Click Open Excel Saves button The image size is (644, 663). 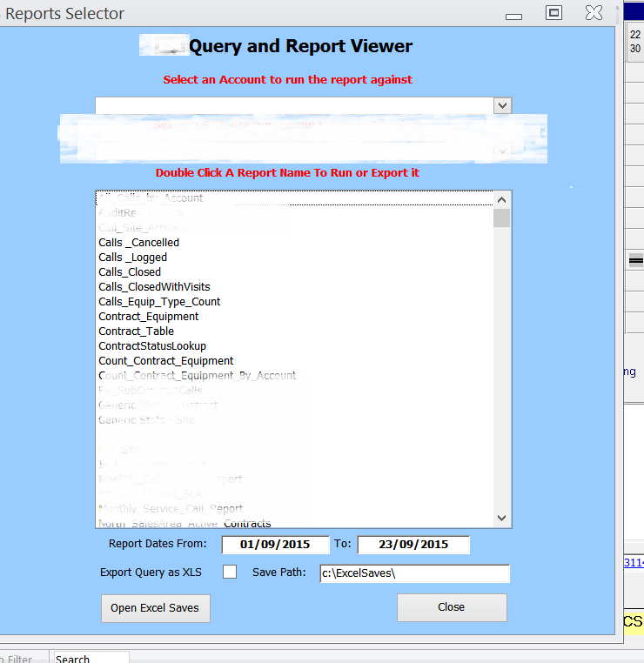[155, 608]
